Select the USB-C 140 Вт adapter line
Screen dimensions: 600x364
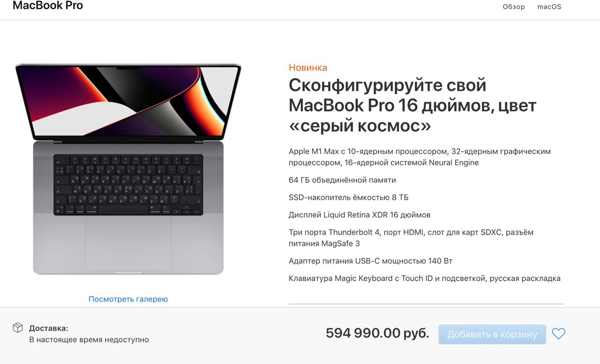(370, 261)
